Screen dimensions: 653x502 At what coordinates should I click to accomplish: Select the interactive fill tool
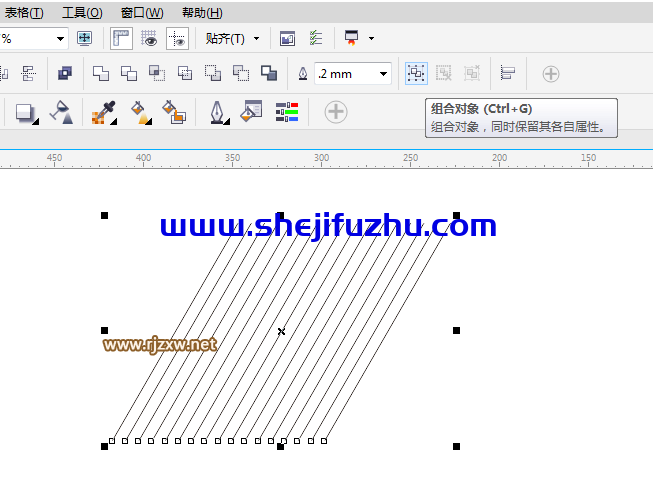pos(141,112)
